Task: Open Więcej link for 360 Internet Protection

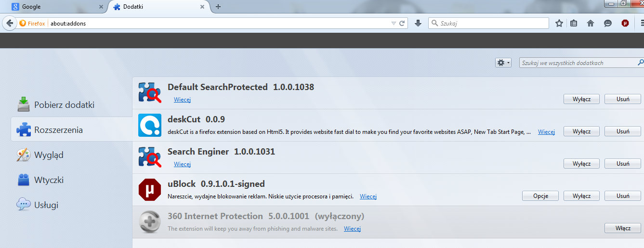Action: (353, 229)
